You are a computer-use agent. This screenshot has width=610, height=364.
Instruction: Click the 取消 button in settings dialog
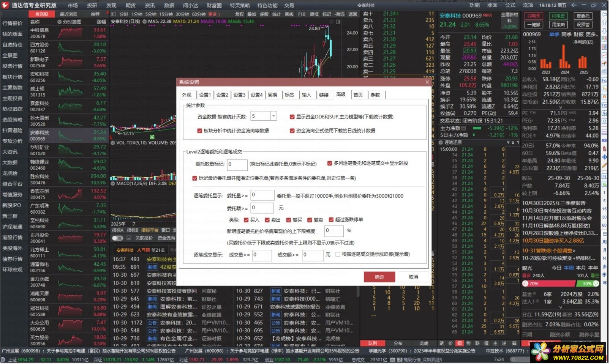pos(413,277)
